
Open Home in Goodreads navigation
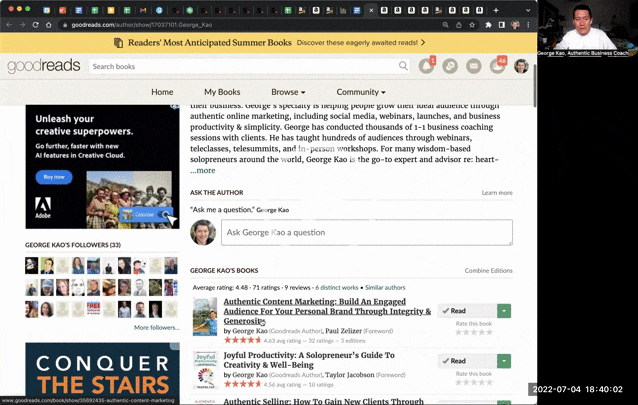(162, 92)
